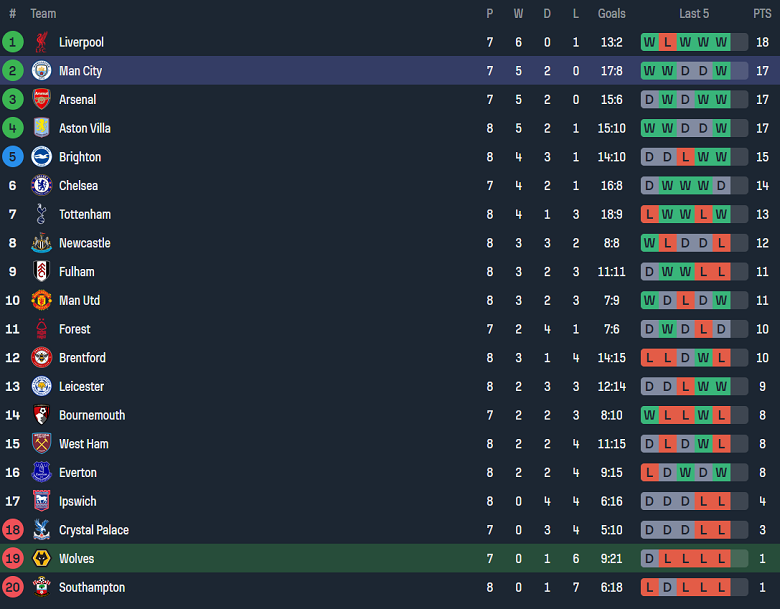This screenshot has height=609, width=780.
Task: Click Tottenham's first Last 5 loss badge
Action: click(x=650, y=214)
